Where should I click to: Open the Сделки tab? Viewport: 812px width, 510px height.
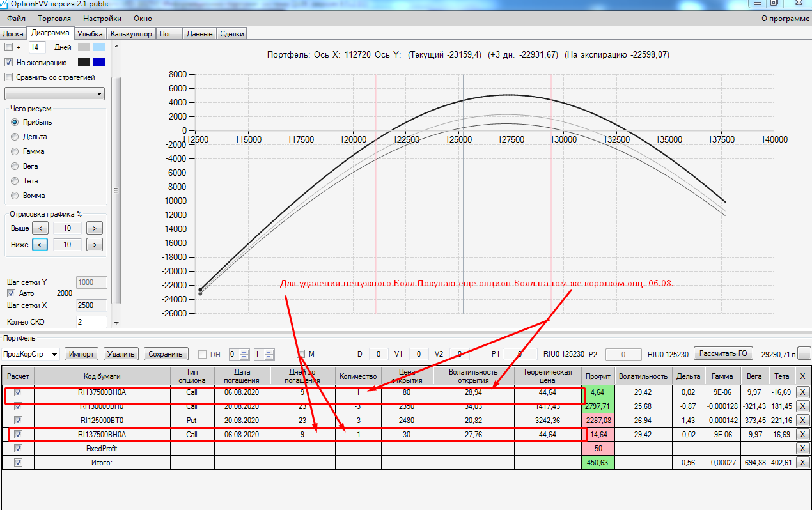pos(231,34)
